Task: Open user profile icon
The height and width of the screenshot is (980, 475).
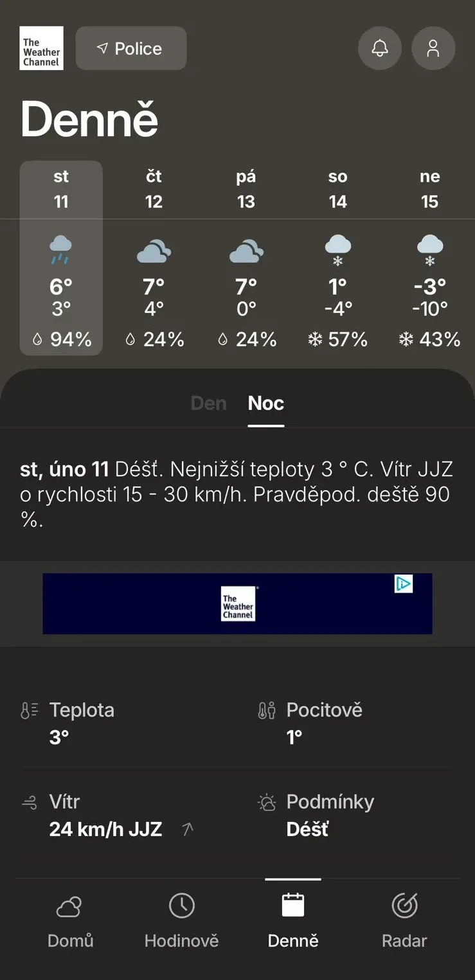Action: click(433, 48)
